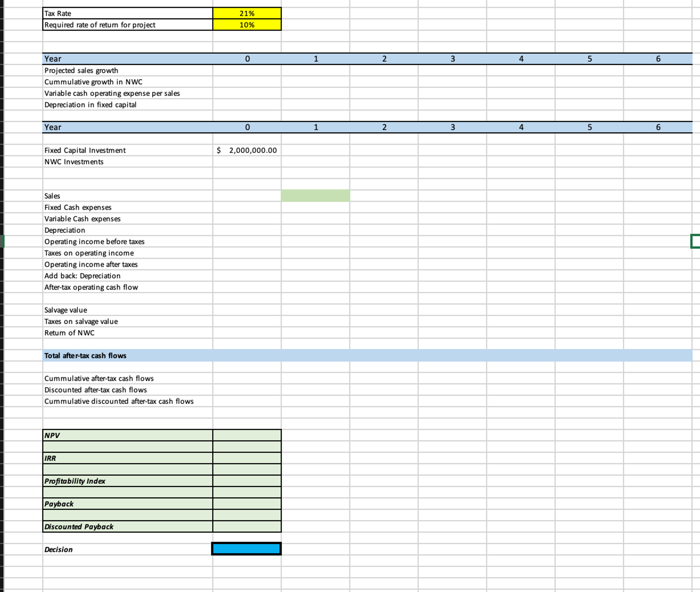700x592 pixels.
Task: Click the Year 3 header in second table
Action: point(453,127)
